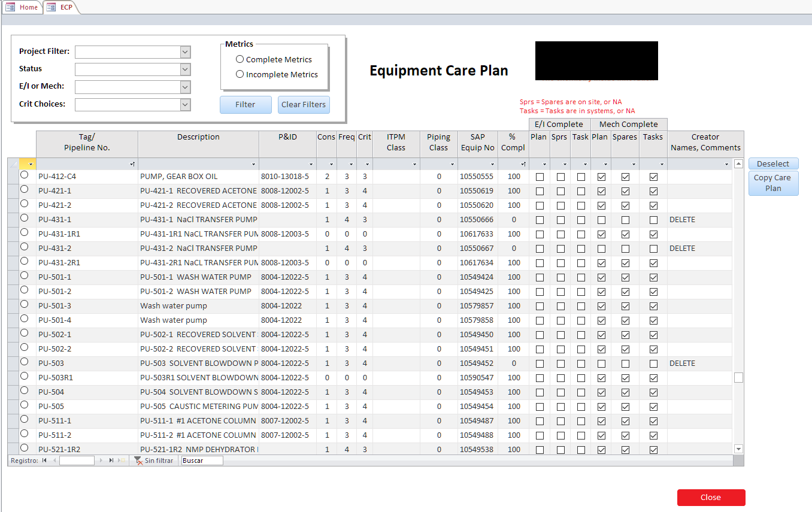Screen dimensions: 812x512
Task: Open the Description column filter arrow
Action: (253, 164)
